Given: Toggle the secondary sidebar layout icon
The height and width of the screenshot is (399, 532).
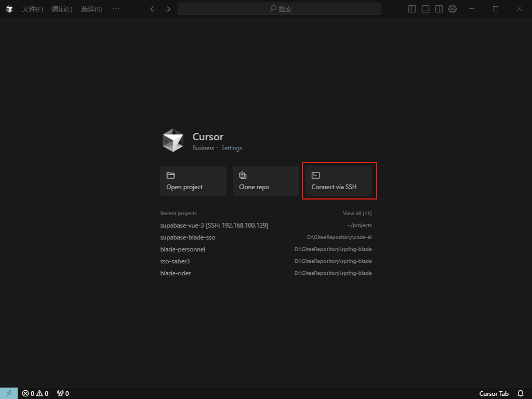Looking at the screenshot, I should pyautogui.click(x=439, y=9).
